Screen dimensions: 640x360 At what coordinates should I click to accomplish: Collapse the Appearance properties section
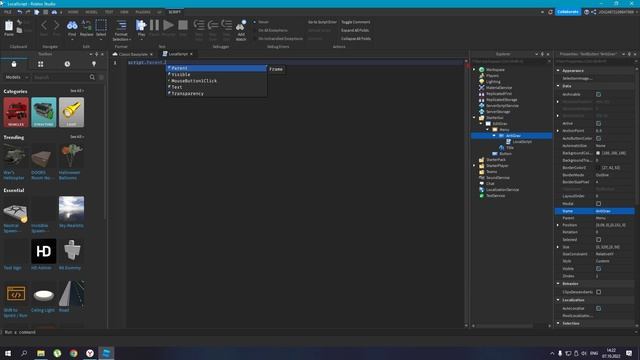[x=558, y=71]
